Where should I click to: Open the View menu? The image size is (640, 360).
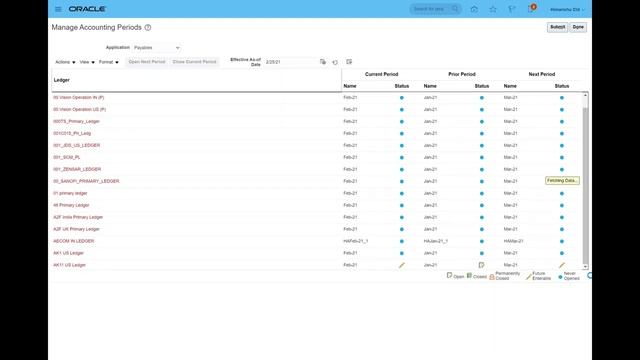pyautogui.click(x=87, y=62)
